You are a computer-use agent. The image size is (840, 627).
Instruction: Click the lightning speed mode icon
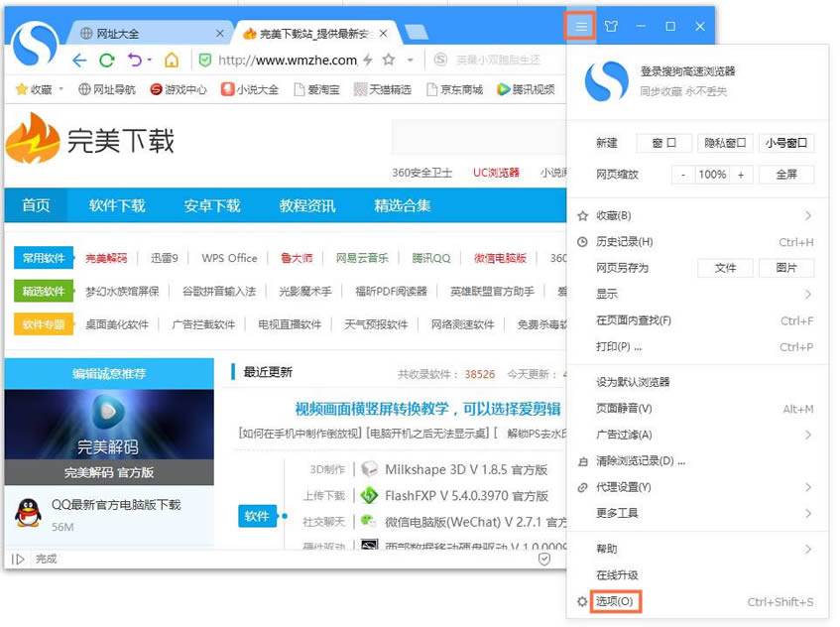click(x=368, y=60)
